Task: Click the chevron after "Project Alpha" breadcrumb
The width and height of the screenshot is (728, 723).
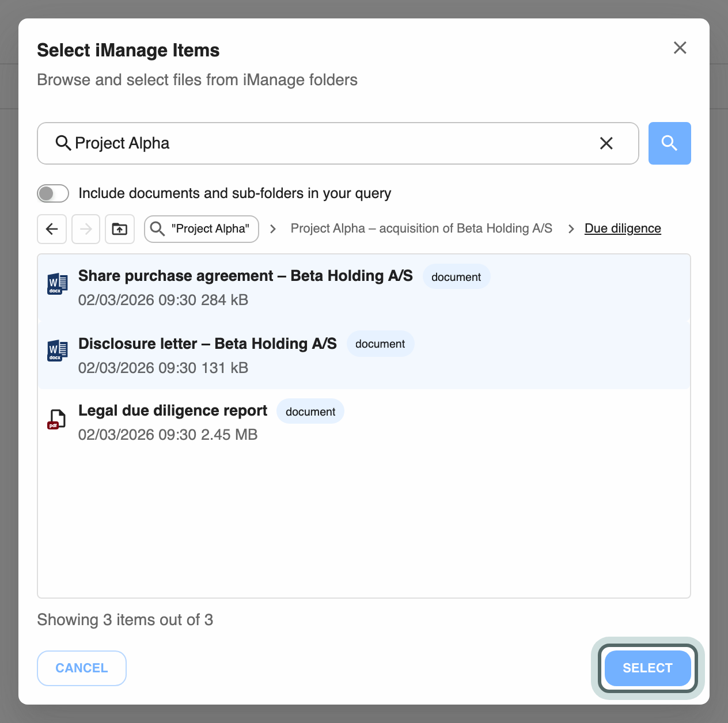Action: click(273, 229)
